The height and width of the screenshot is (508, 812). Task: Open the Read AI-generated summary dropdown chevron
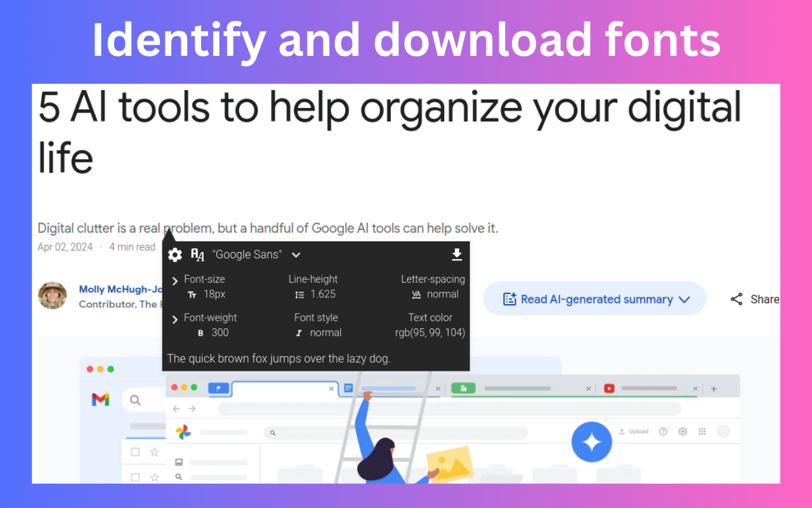point(684,298)
